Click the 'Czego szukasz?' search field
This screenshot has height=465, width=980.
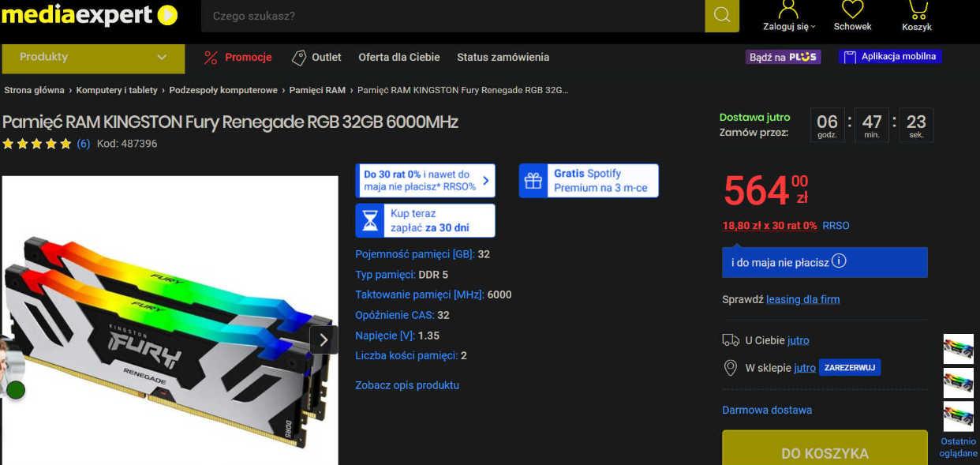tap(453, 16)
